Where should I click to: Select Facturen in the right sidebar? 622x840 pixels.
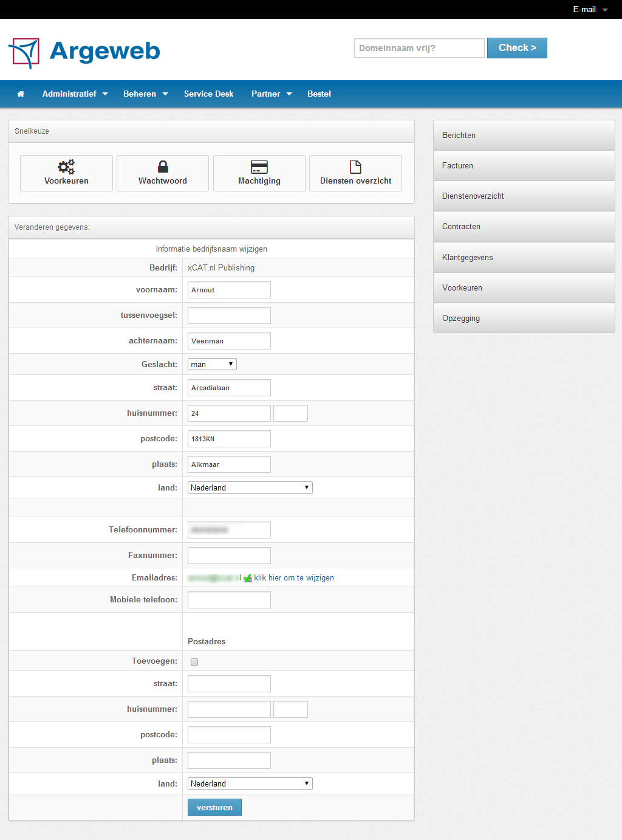(524, 166)
